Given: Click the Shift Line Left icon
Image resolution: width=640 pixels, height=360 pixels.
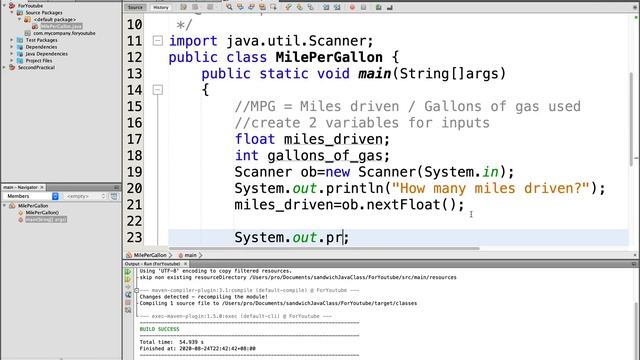Looking at the screenshot, I should click(x=326, y=7).
